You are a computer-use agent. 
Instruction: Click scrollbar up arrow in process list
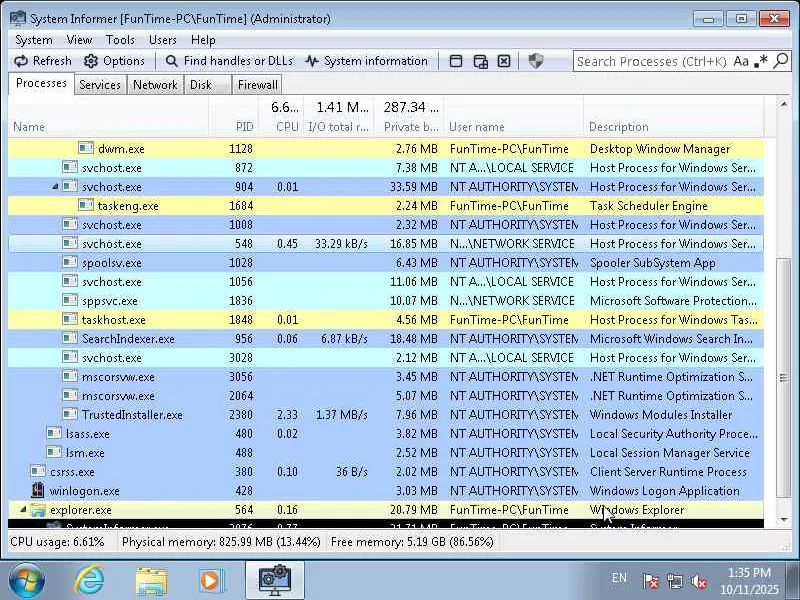click(x=783, y=104)
